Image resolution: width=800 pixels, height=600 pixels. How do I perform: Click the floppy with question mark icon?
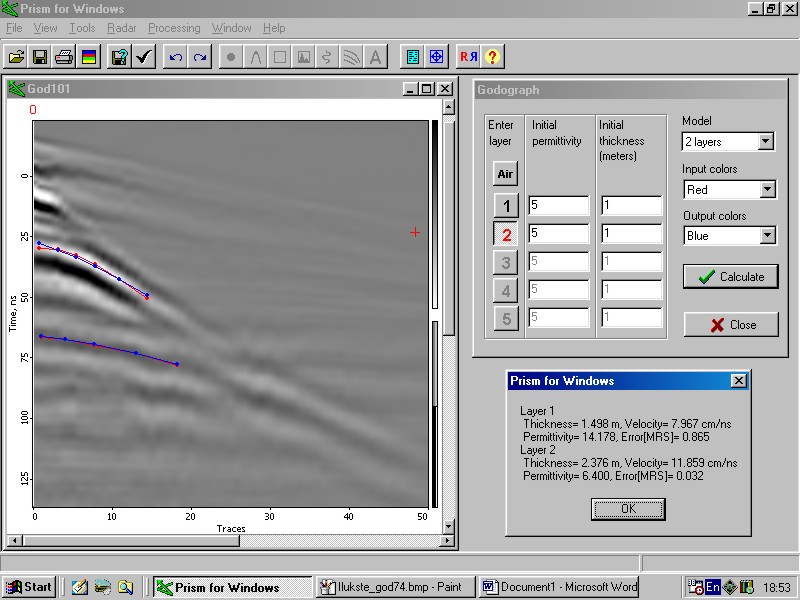pos(119,57)
